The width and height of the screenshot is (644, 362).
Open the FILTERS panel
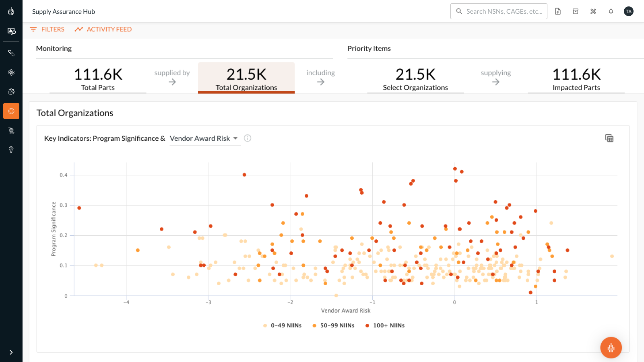47,29
